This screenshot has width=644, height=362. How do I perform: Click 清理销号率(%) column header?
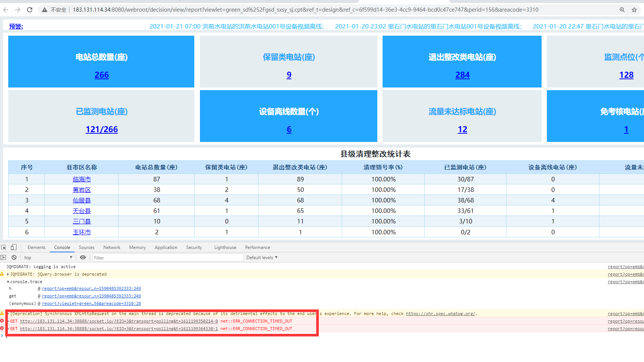383,167
